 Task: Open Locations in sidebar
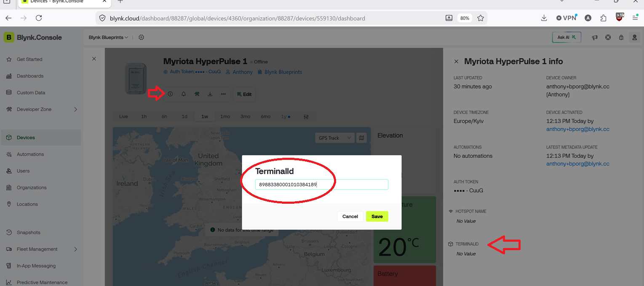[x=41, y=204]
